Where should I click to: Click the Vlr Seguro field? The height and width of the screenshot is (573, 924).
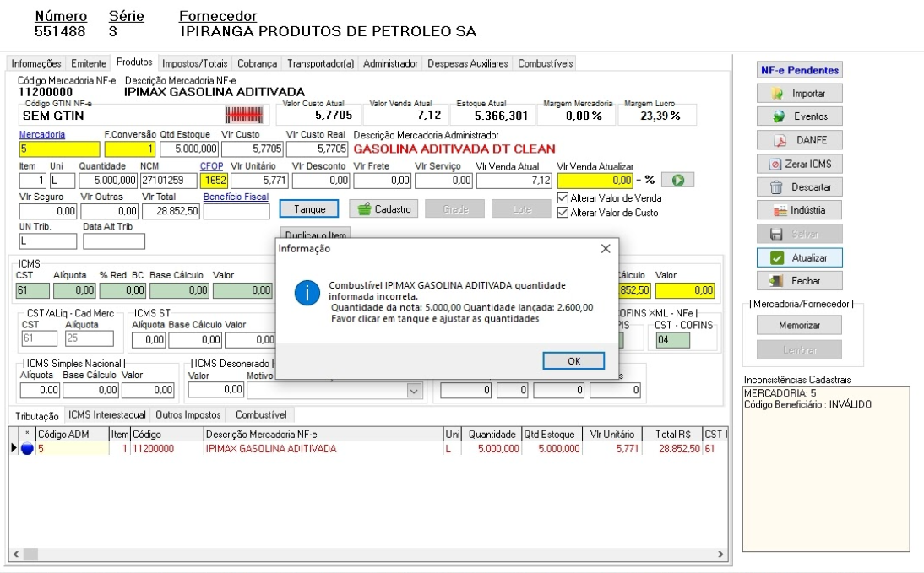(x=48, y=211)
